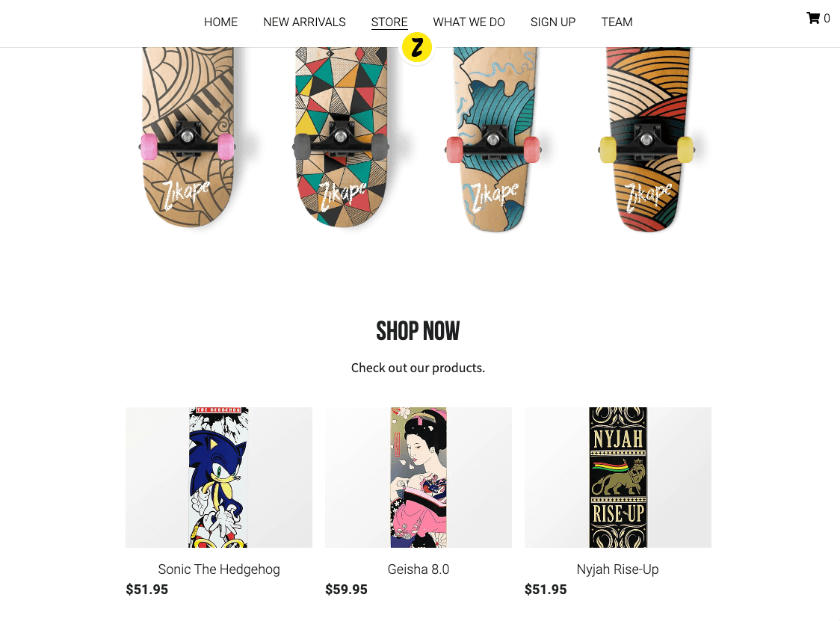Open the NEW ARRIVALS menu item
Viewport: 840px width, 621px height.
point(304,22)
